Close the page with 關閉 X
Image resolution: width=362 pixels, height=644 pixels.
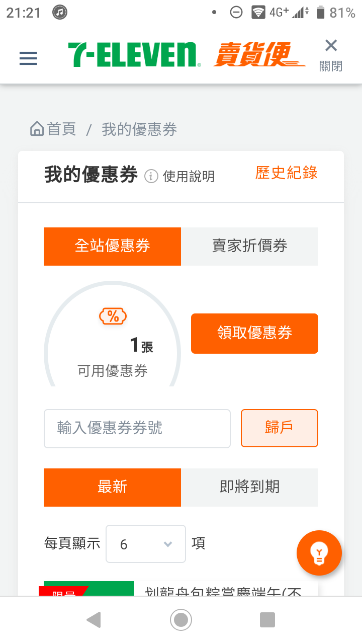point(331,55)
